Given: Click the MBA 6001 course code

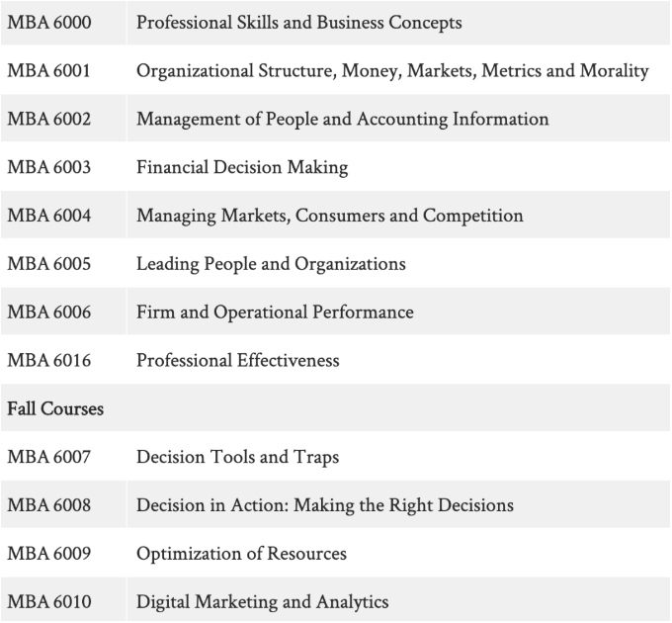Looking at the screenshot, I should (49, 71).
